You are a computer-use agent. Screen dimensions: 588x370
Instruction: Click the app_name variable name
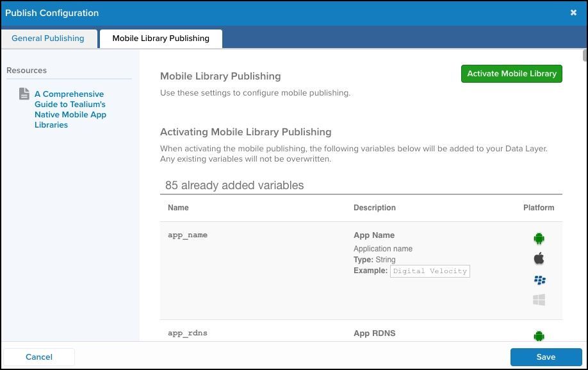tap(188, 235)
